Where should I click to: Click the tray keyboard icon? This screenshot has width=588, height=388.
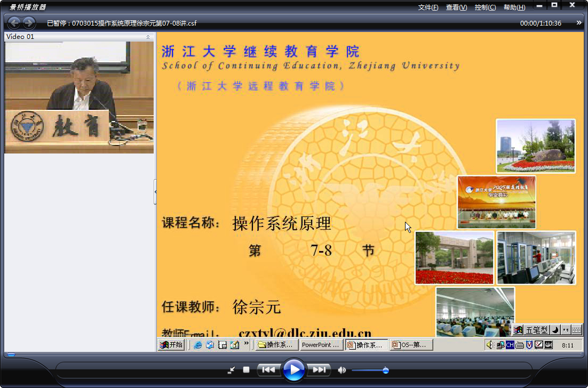pyautogui.click(x=519, y=345)
